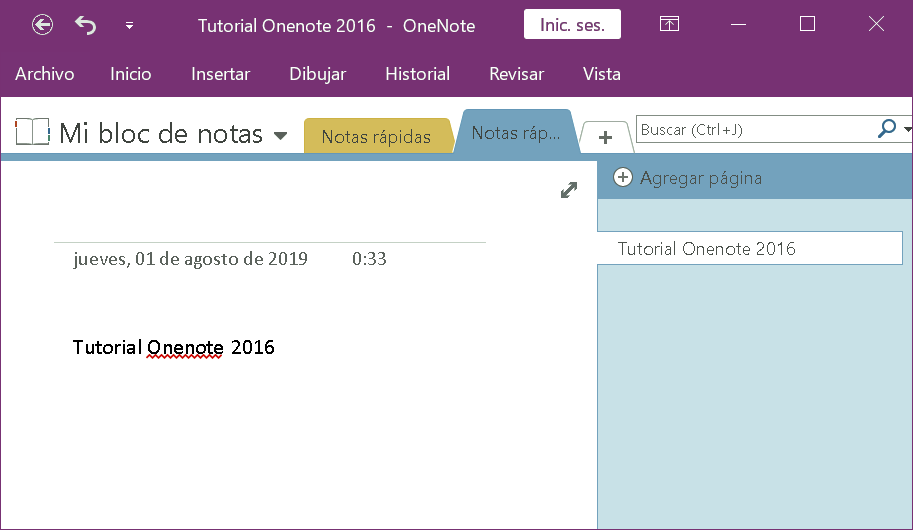Open the Historial ribbon tab
Viewport: 913px width, 530px height.
click(417, 74)
